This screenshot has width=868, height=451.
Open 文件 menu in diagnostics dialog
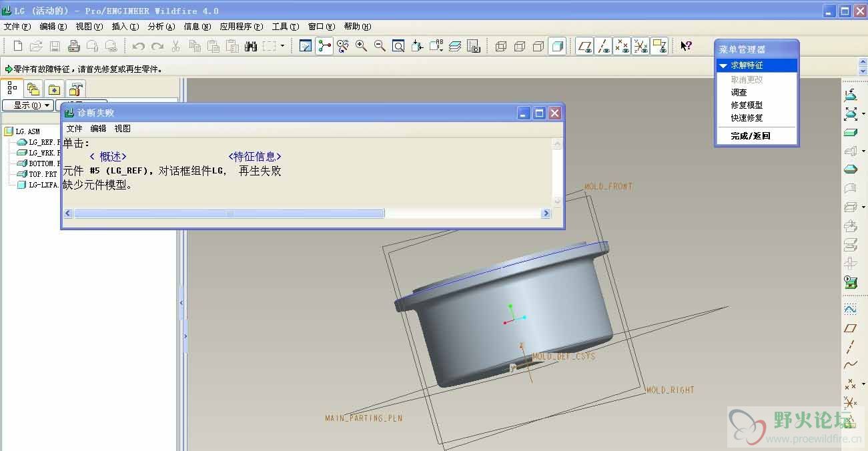coord(74,129)
